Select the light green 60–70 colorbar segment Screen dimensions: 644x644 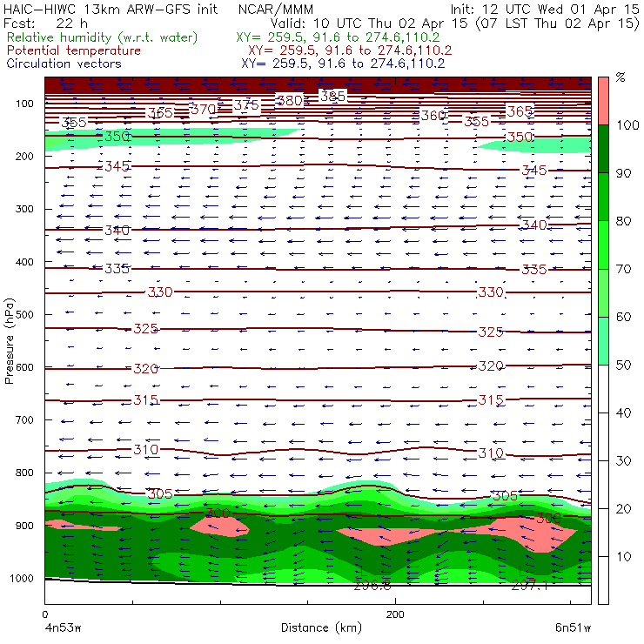(603, 292)
